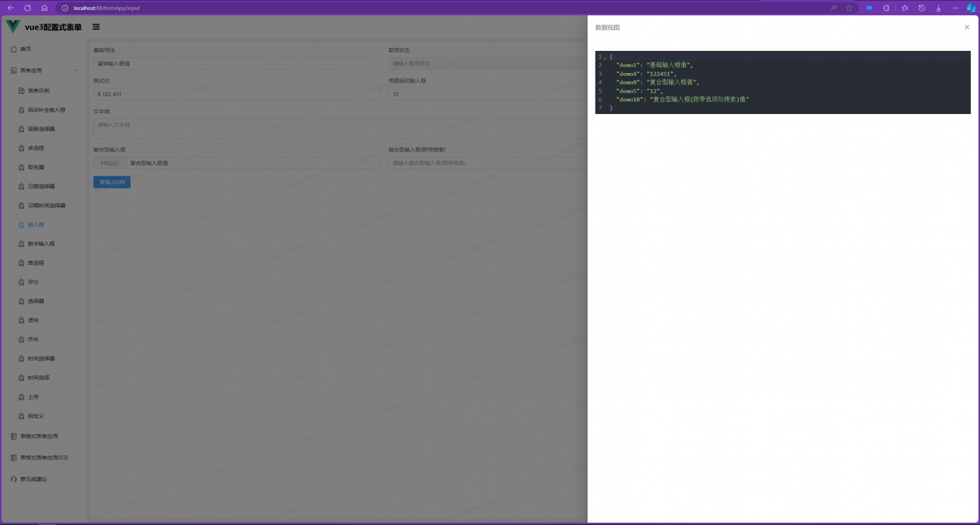Click the Vue logo in the header
Viewport: 980px width, 525px height.
[13, 27]
